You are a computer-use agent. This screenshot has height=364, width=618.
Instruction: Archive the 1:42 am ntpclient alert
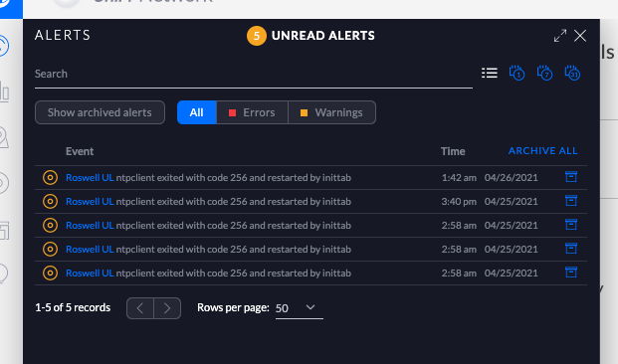[570, 177]
